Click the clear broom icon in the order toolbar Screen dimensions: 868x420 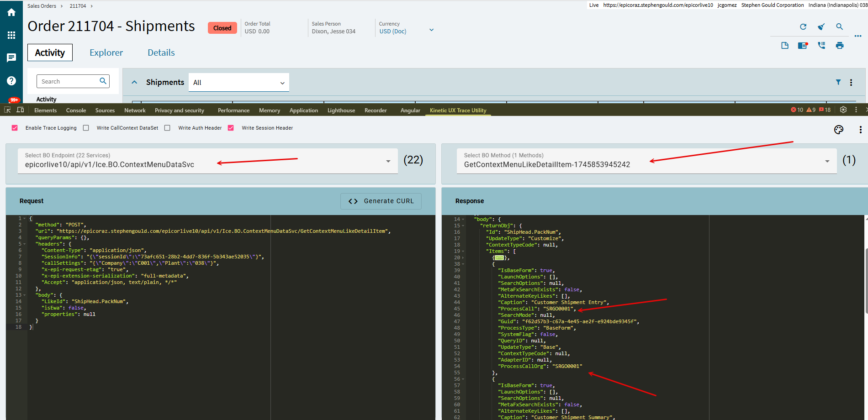821,27
